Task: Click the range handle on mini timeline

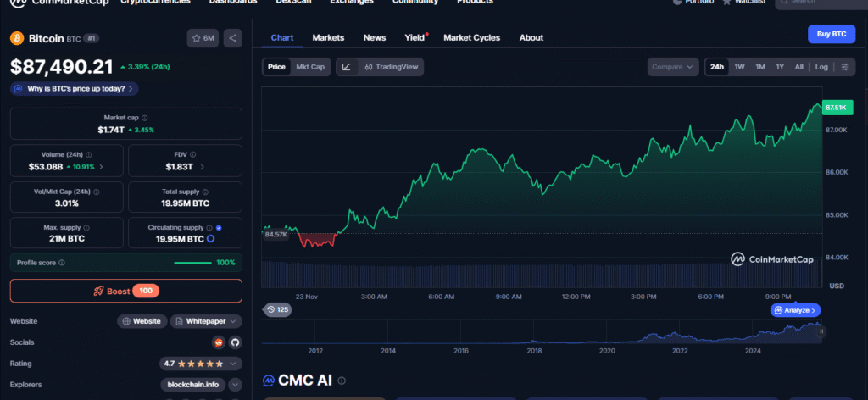Action: [821, 332]
